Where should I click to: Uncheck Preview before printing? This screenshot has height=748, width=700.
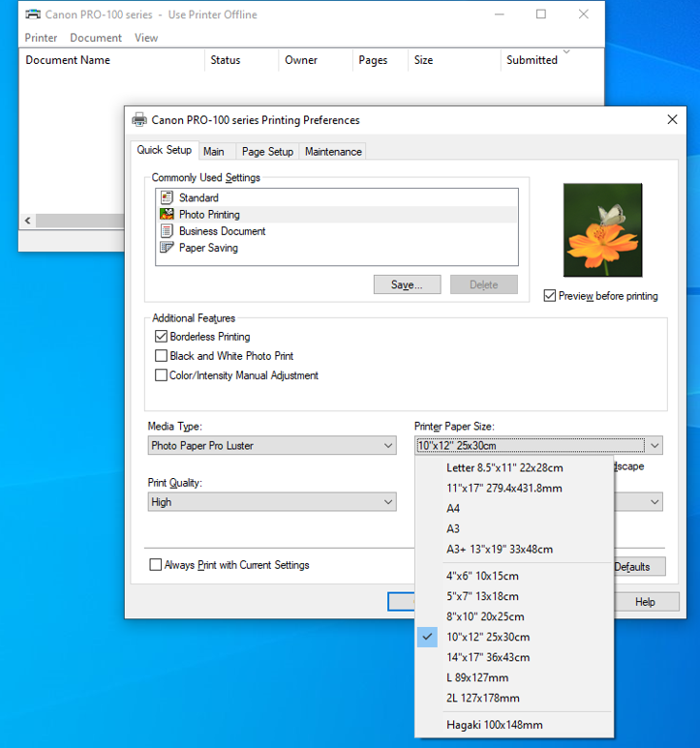[550, 296]
